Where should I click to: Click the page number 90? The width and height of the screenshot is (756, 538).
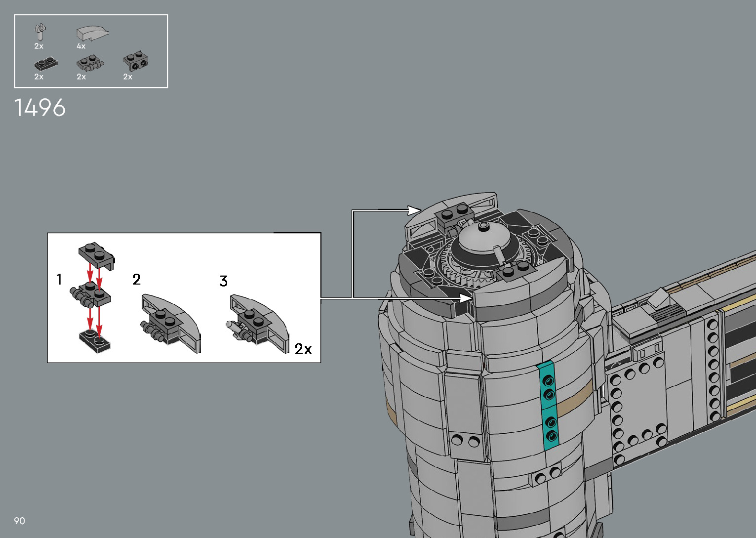tap(19, 521)
